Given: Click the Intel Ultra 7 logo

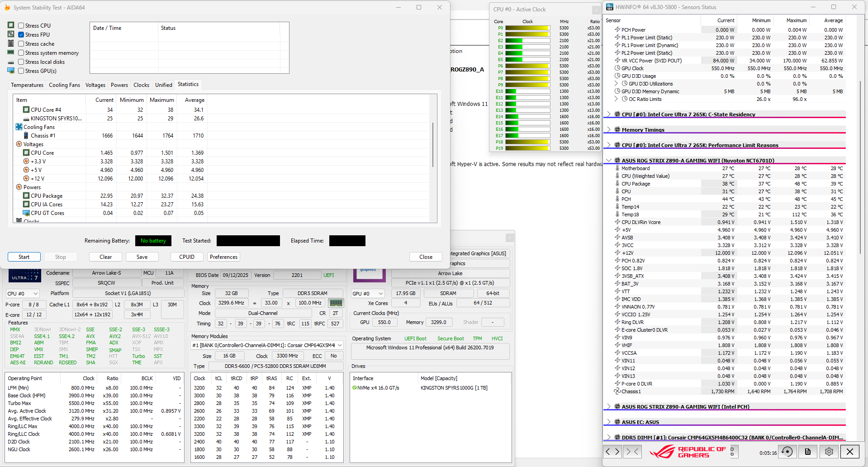Looking at the screenshot, I should click(x=24, y=276).
